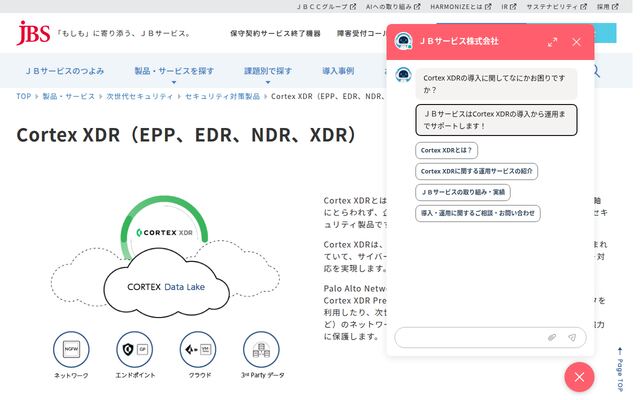Open '次世代セキュリティ' breadcrumb link
Image resolution: width=640 pixels, height=400 pixels.
[140, 96]
